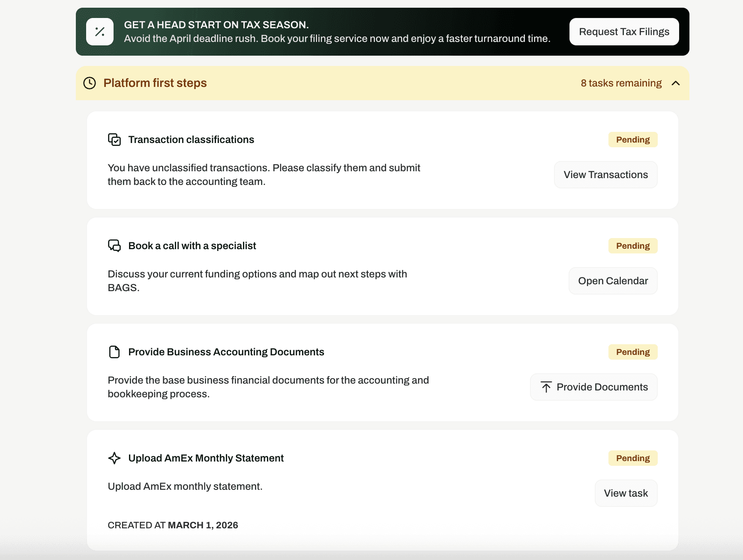
Task: Open View task for AmEx statement
Action: click(x=626, y=493)
